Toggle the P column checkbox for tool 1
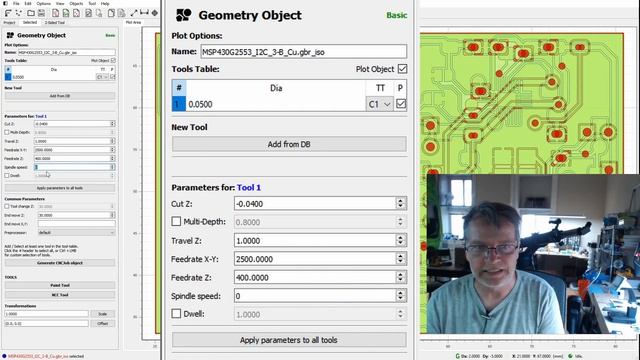 point(401,104)
